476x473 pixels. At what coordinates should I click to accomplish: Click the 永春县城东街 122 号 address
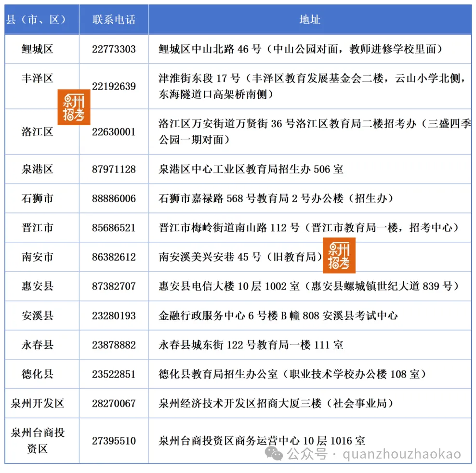tap(251, 345)
